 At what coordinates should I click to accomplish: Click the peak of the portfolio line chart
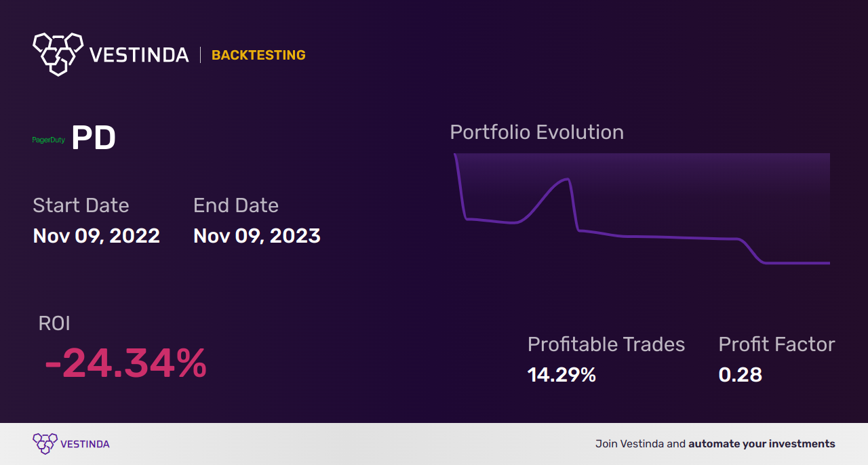(566, 180)
